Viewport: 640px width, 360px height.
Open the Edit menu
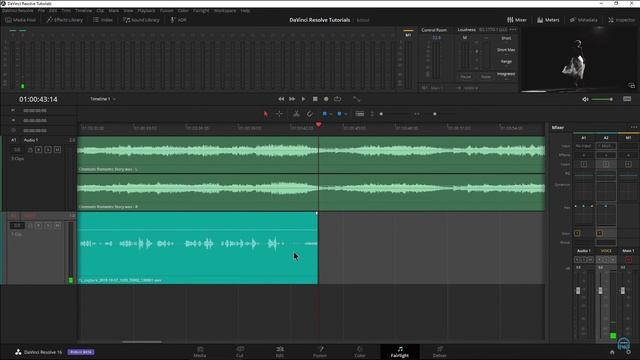(x=53, y=11)
